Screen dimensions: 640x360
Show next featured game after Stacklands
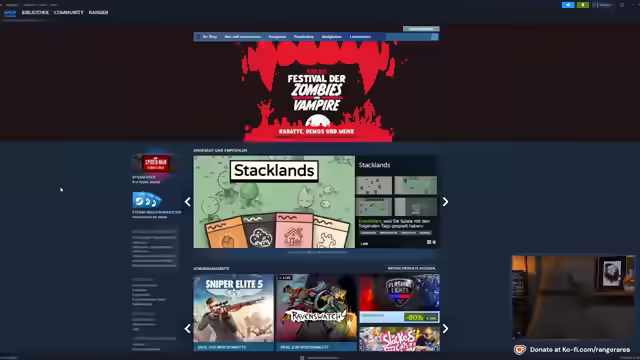point(445,202)
